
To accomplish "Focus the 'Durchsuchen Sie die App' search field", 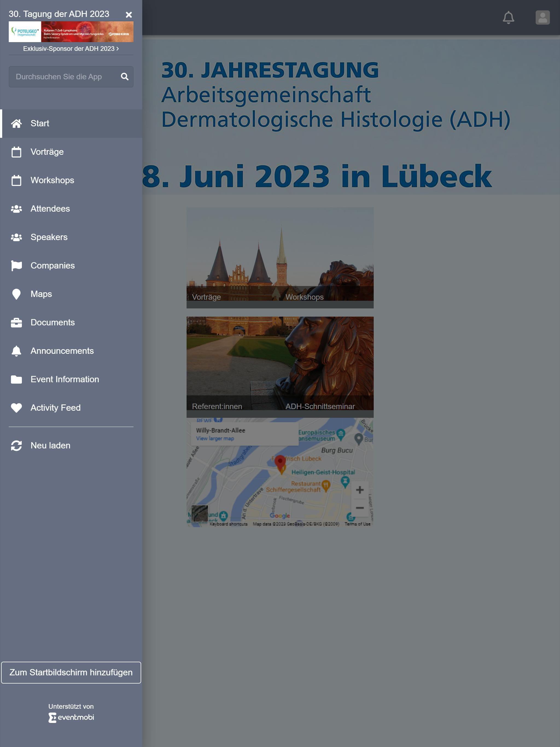I will click(71, 77).
